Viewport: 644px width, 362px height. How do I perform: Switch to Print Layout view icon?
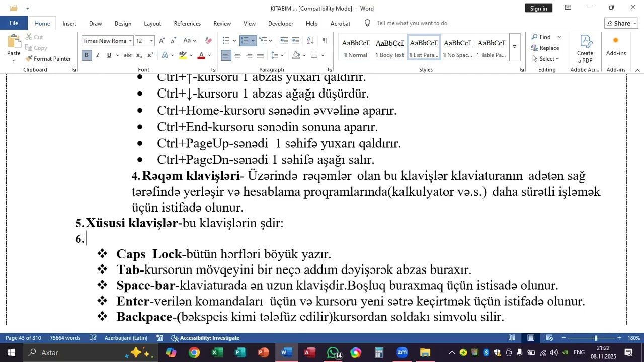pos(531,338)
